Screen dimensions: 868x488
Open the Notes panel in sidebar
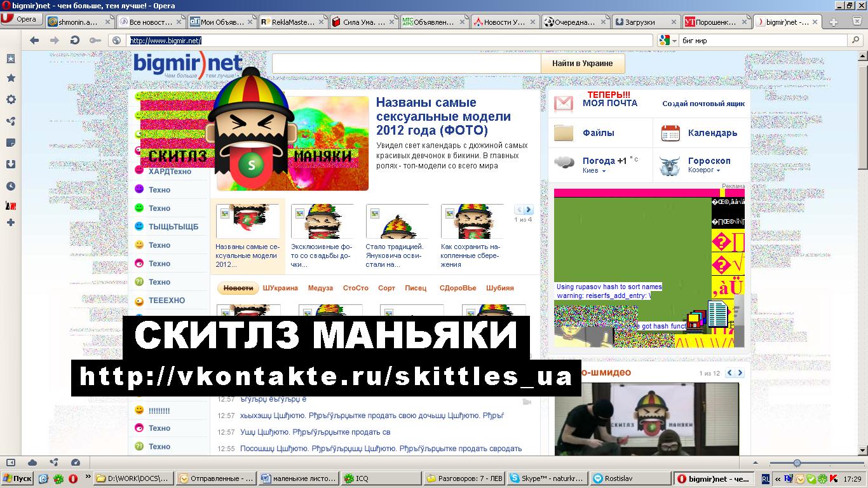(x=11, y=143)
